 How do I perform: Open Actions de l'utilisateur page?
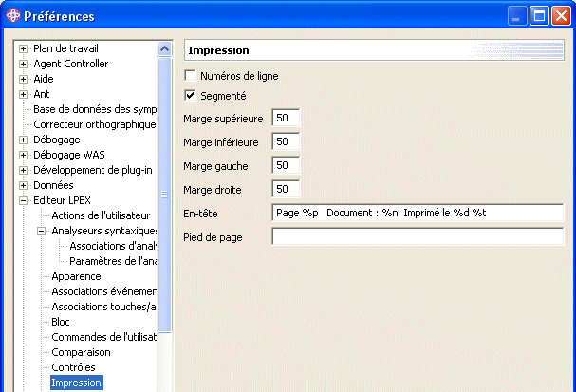(x=101, y=215)
